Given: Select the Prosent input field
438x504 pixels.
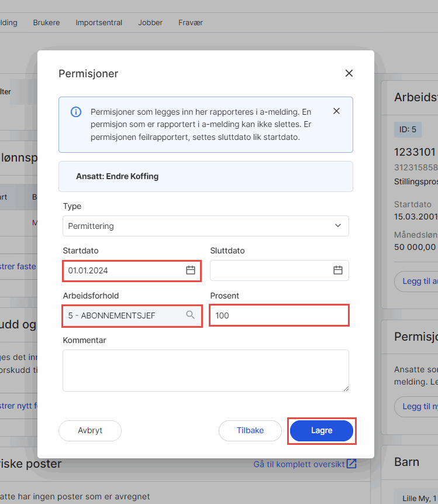Looking at the screenshot, I should (x=279, y=316).
